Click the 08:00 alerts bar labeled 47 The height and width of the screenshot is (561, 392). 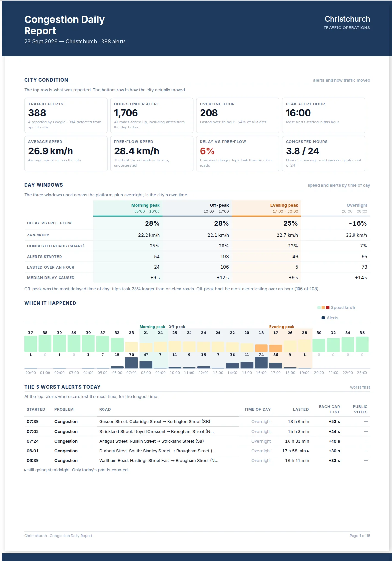[x=146, y=365]
